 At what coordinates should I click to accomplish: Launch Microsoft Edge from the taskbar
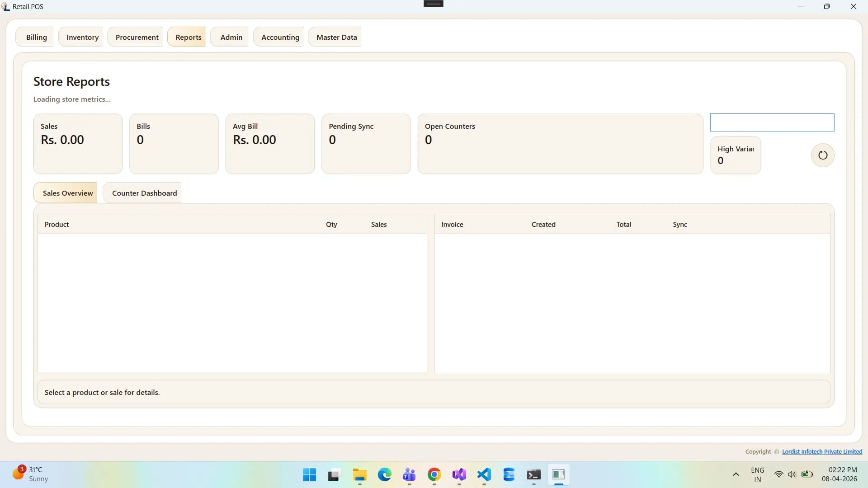pos(384,475)
